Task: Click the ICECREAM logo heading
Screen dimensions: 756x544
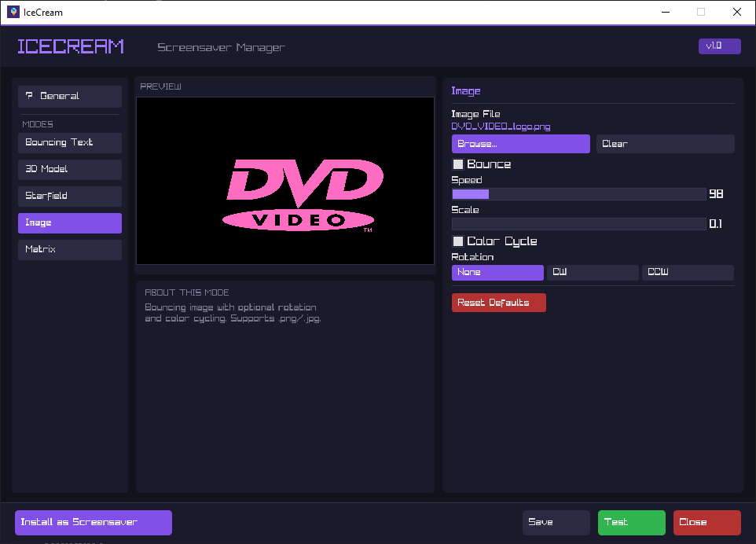Action: pos(71,47)
